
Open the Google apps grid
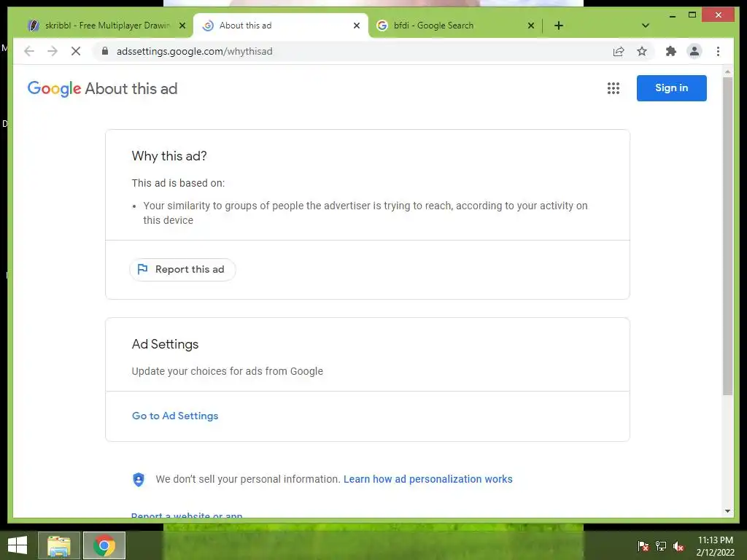[x=613, y=88]
